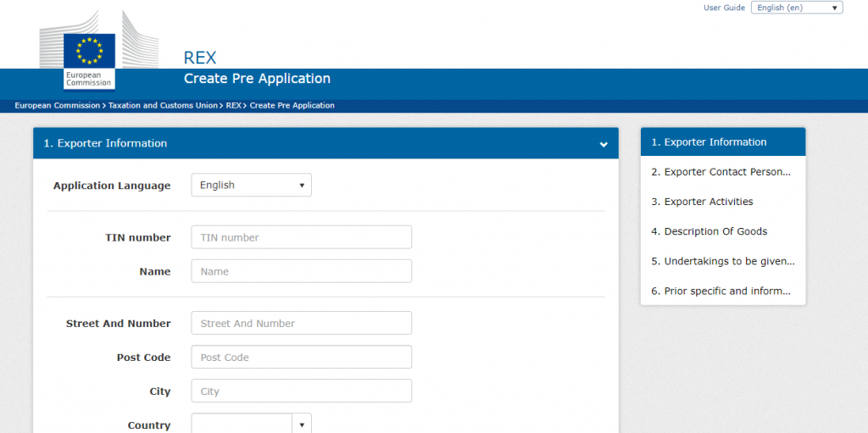Image resolution: width=868 pixels, height=433 pixels.
Task: Click the REX breadcrumb link
Action: [233, 106]
